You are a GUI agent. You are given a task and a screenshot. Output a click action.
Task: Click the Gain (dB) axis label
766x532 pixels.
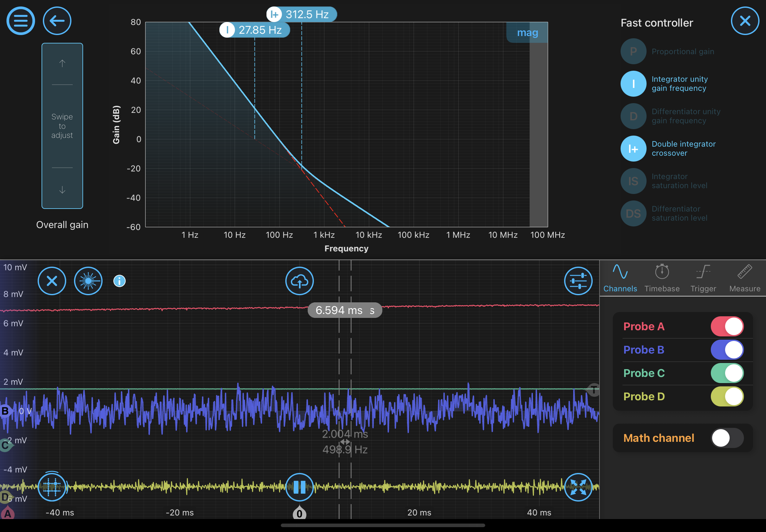pyautogui.click(x=116, y=125)
